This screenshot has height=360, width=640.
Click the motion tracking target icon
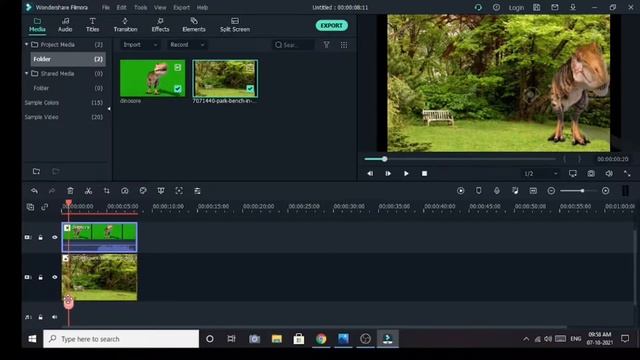click(179, 191)
